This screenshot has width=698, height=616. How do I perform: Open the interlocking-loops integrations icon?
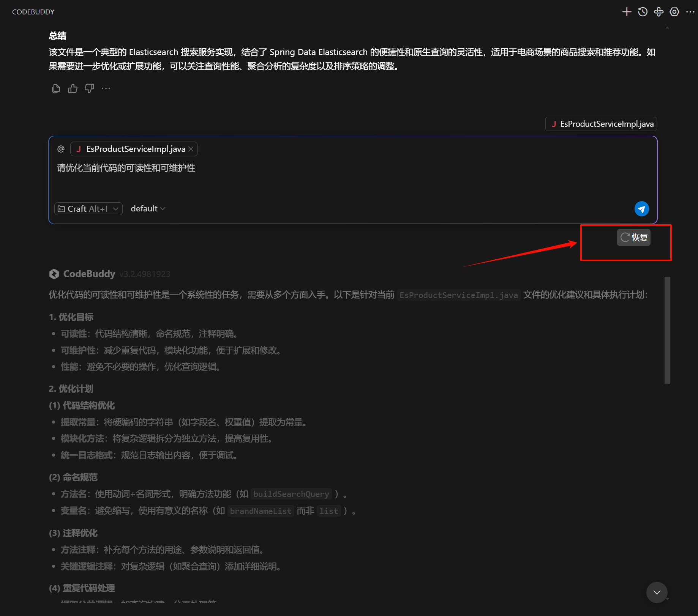point(659,12)
